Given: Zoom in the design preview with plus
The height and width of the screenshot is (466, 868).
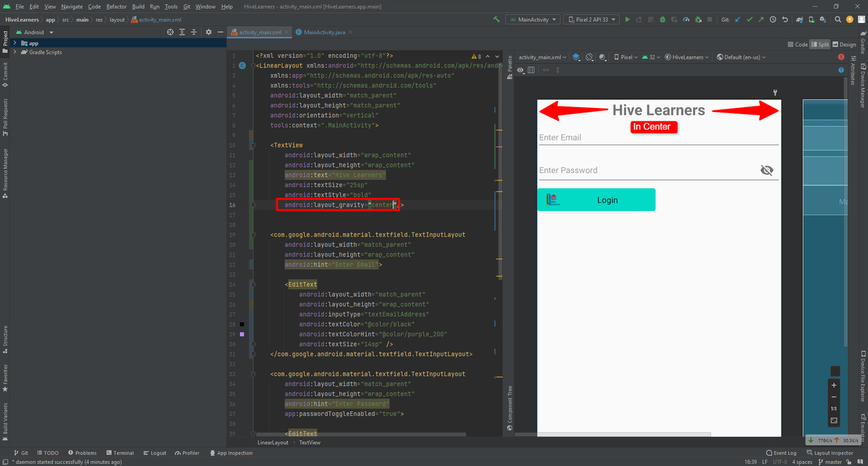Looking at the screenshot, I should [x=834, y=385].
